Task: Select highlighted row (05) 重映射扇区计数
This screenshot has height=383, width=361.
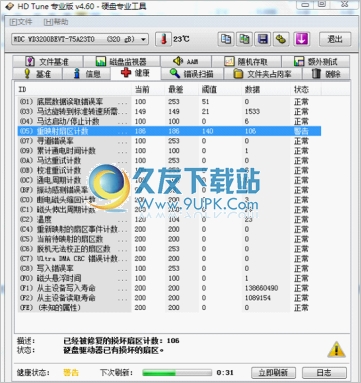Action: 169,131
